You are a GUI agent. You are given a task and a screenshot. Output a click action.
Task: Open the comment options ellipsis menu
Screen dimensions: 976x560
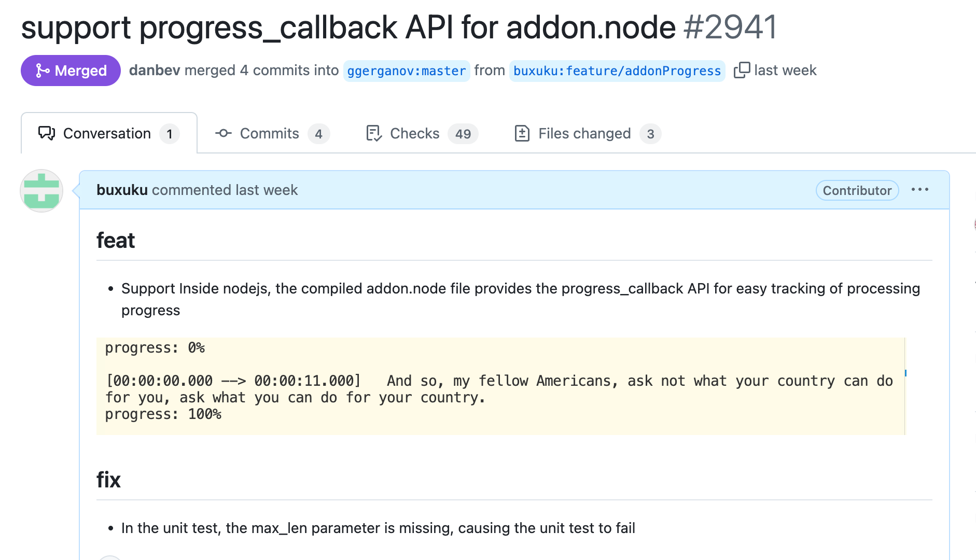pyautogui.click(x=920, y=190)
